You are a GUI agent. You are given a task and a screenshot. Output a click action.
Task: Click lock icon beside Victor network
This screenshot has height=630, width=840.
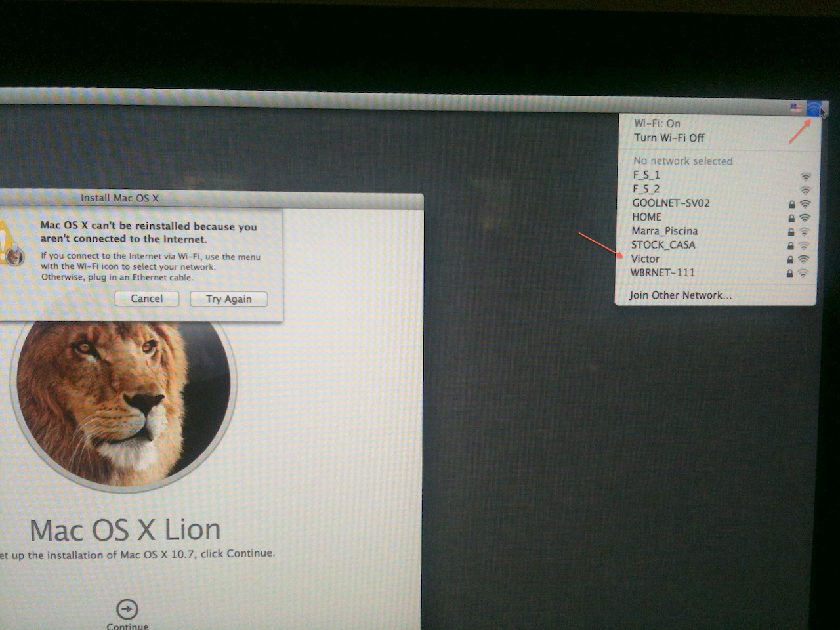[x=791, y=259]
